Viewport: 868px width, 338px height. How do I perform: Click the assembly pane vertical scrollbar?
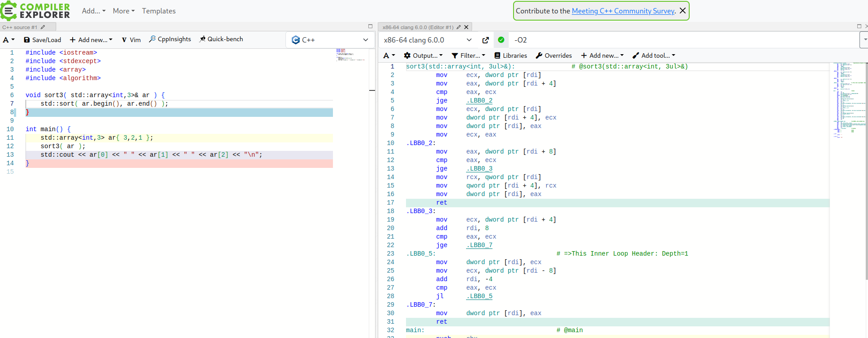click(867, 171)
